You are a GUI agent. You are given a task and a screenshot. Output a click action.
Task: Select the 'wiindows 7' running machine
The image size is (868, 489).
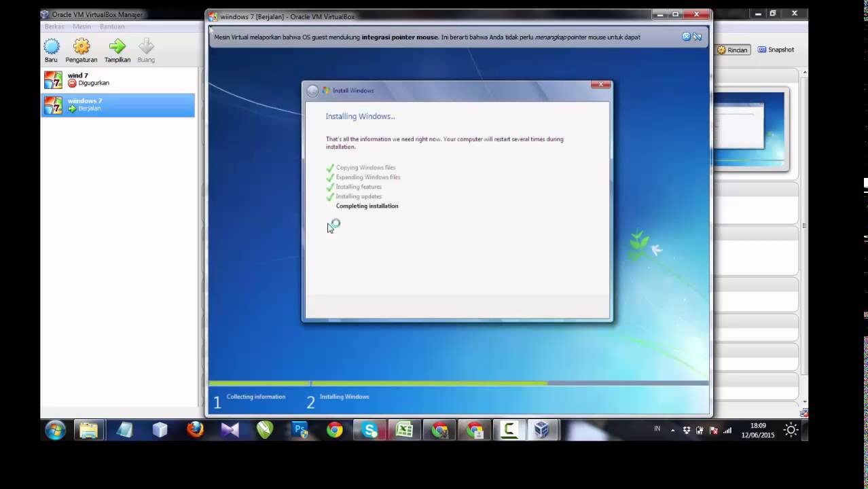[x=117, y=105]
